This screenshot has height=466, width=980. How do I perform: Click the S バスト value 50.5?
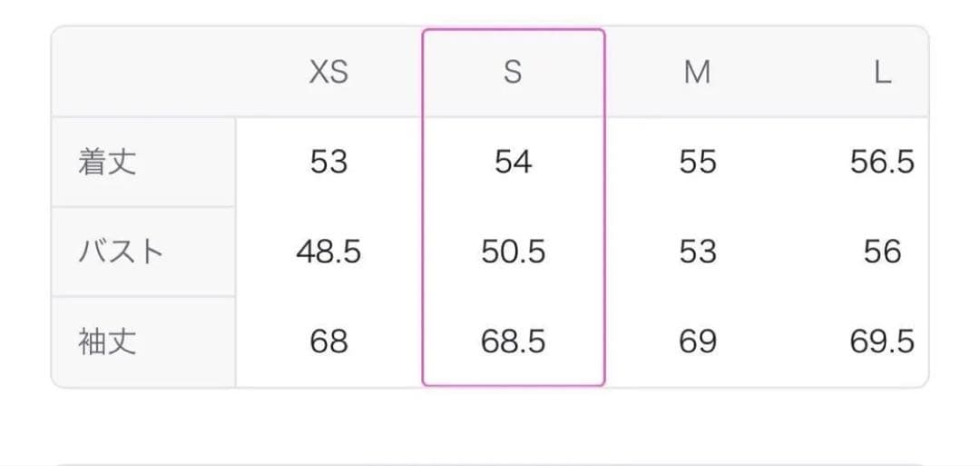click(x=513, y=252)
